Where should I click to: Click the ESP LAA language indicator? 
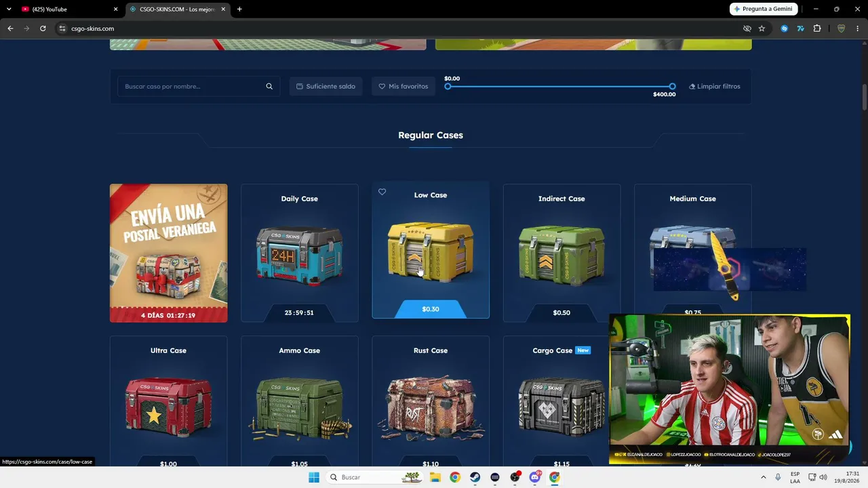795,477
